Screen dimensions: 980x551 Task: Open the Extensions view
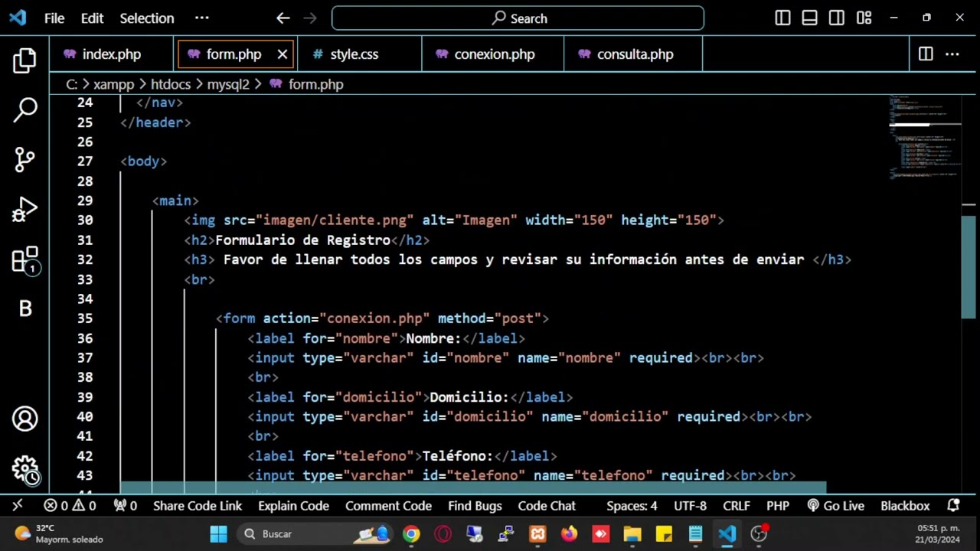[x=24, y=260]
